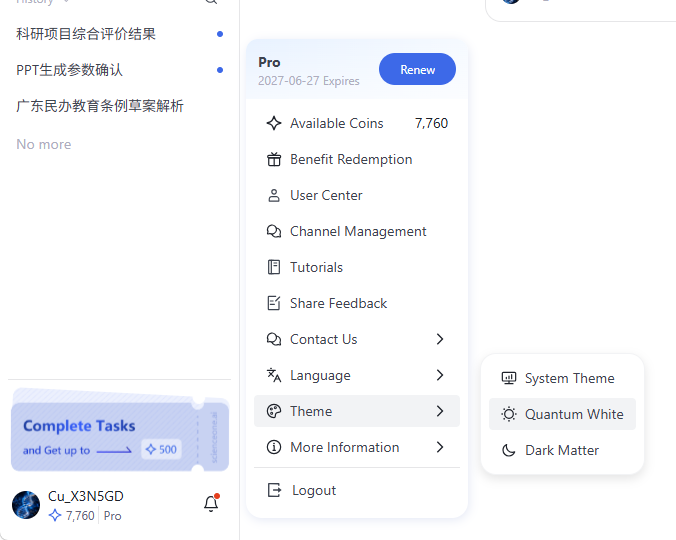Screen dimensions: 676x540
Task: Select Quantum White theme option
Action: (x=562, y=414)
